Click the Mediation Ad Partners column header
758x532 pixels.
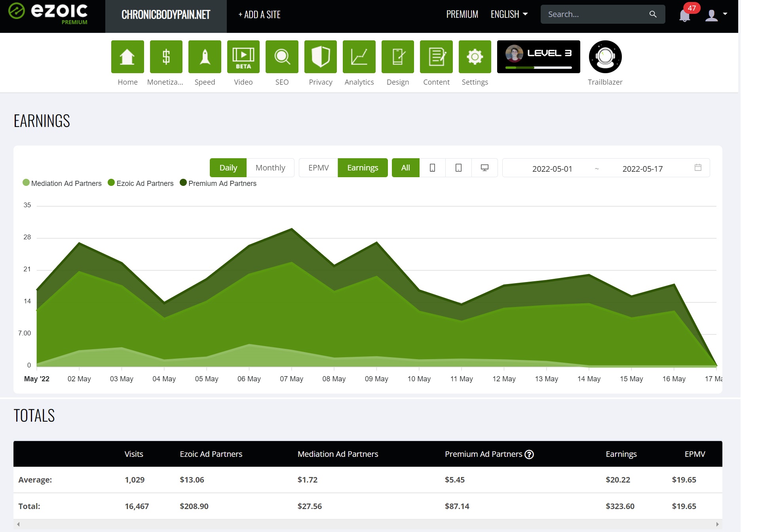[338, 454]
